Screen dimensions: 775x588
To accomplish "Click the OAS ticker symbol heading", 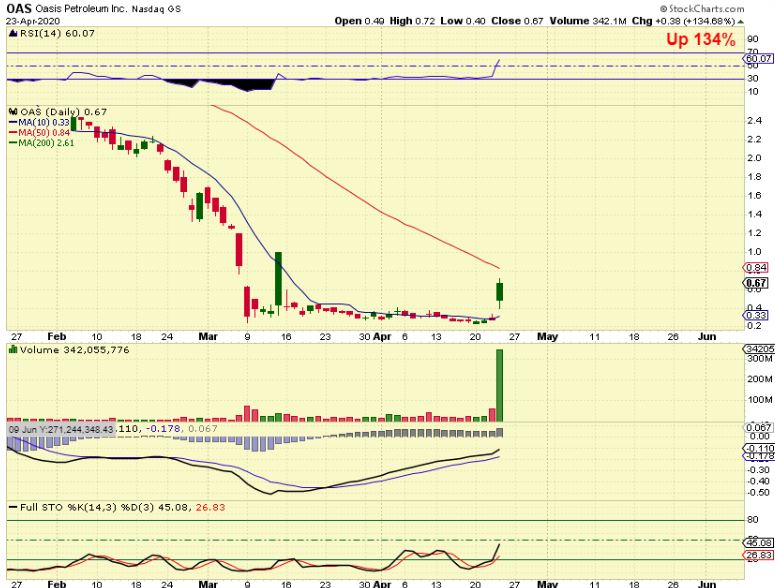I will click(18, 8).
